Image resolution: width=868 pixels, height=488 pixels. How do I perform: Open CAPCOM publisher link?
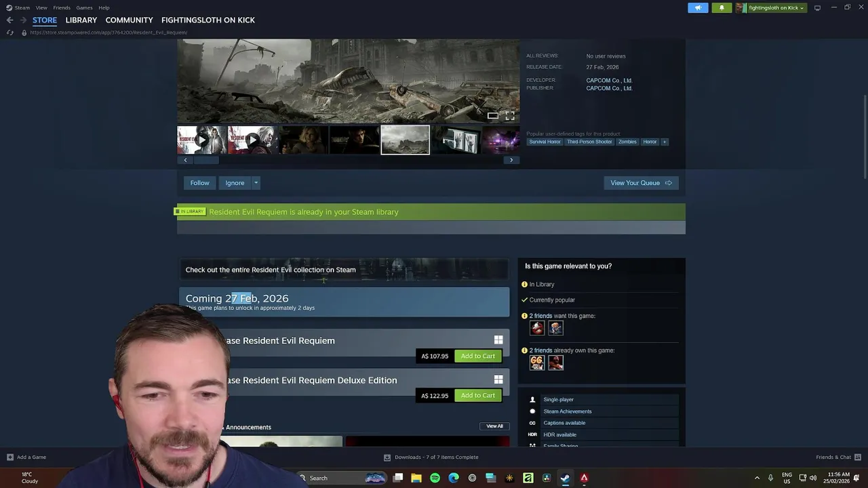(609, 88)
